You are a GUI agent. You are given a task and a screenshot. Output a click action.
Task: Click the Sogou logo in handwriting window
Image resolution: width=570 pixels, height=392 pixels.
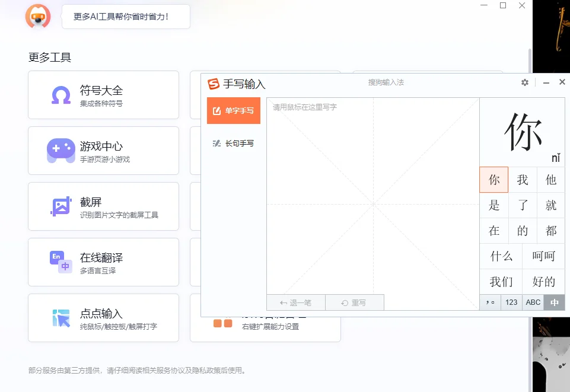pyautogui.click(x=214, y=84)
